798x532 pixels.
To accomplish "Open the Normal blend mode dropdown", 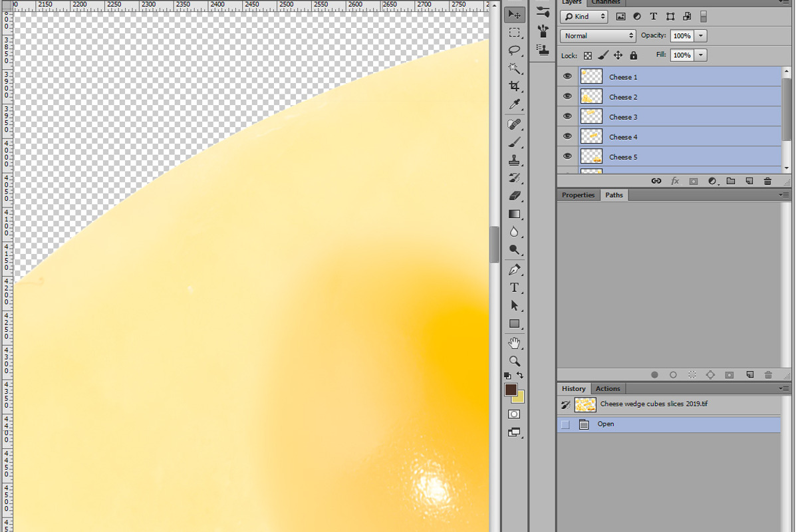I will pos(598,36).
